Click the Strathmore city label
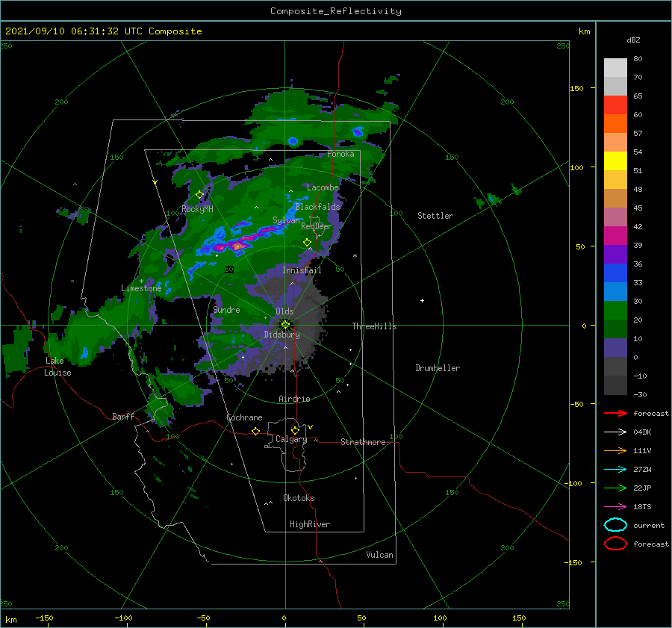Image resolution: width=672 pixels, height=628 pixels. (363, 442)
